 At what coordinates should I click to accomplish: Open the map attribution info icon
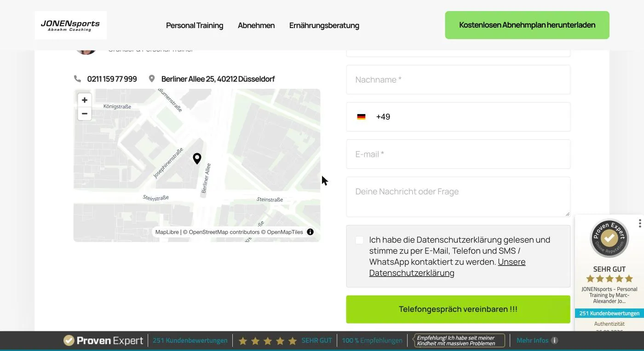310,232
